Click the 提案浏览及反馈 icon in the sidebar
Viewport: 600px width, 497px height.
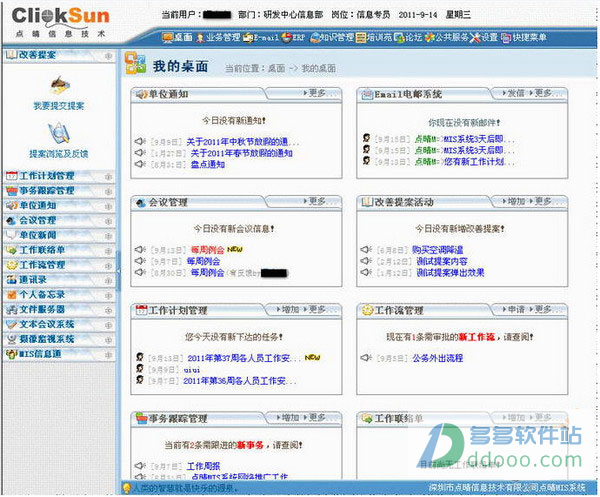point(58,133)
